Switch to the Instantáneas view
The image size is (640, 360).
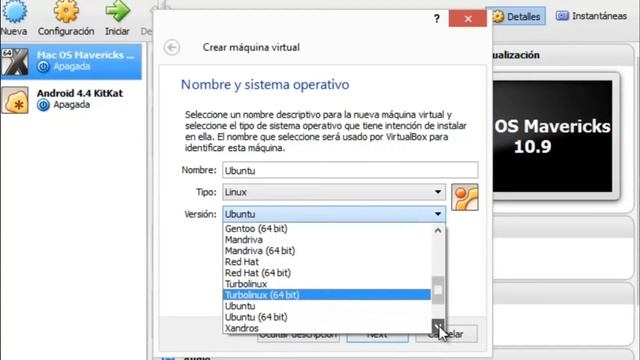pos(592,16)
